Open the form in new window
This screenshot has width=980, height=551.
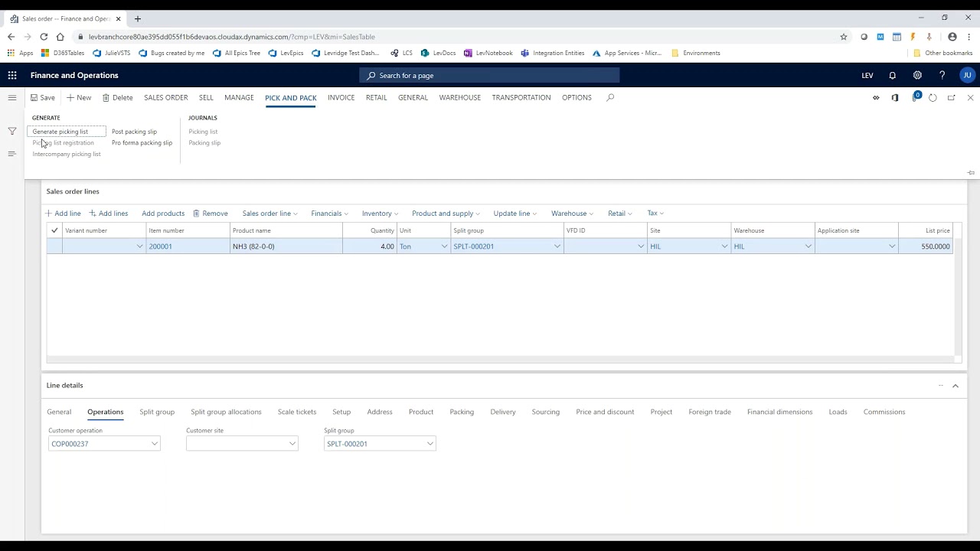(x=952, y=97)
